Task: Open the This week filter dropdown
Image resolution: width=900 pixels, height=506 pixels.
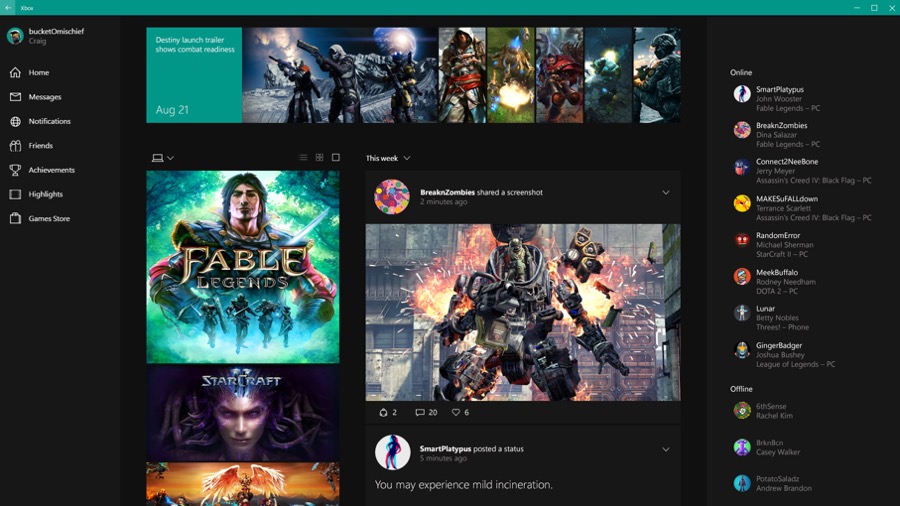Action: [388, 158]
